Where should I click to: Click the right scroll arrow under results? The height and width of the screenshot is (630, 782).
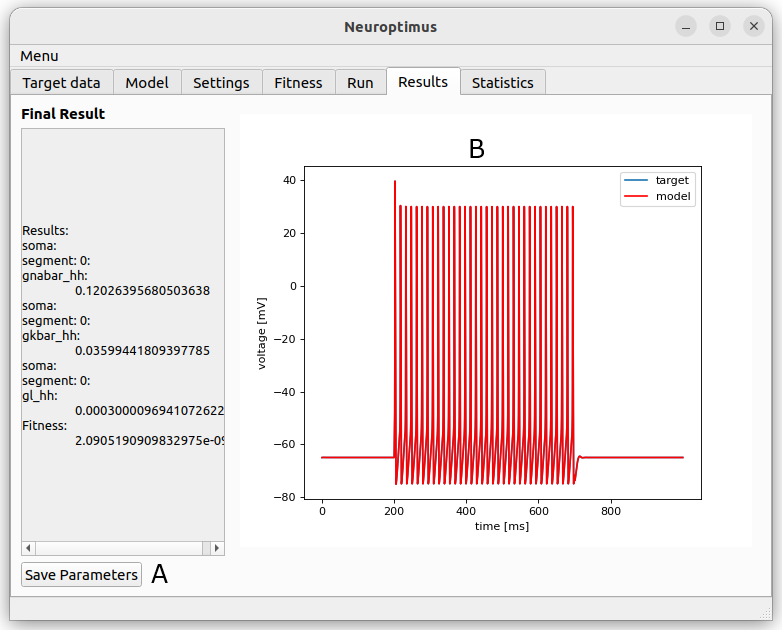click(217, 548)
